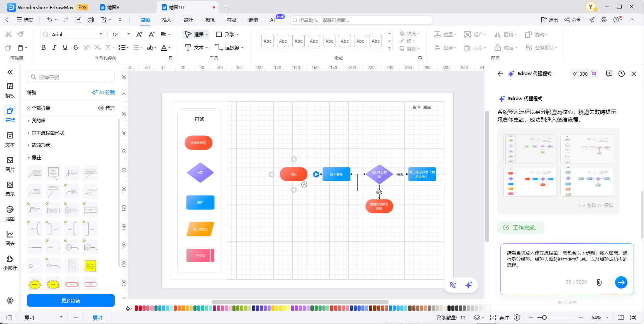Screen dimensions: 644x324
Task: Toggle underline text formatting
Action: 65,47
